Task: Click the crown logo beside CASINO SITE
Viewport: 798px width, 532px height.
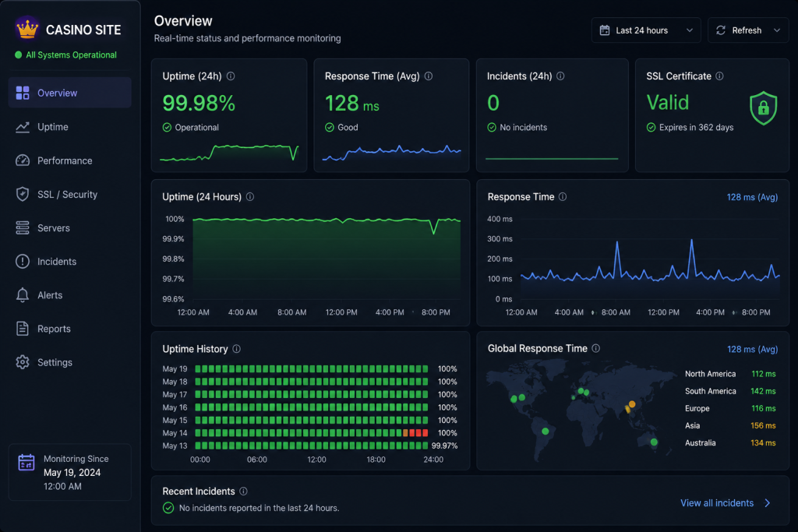Action: (27, 29)
